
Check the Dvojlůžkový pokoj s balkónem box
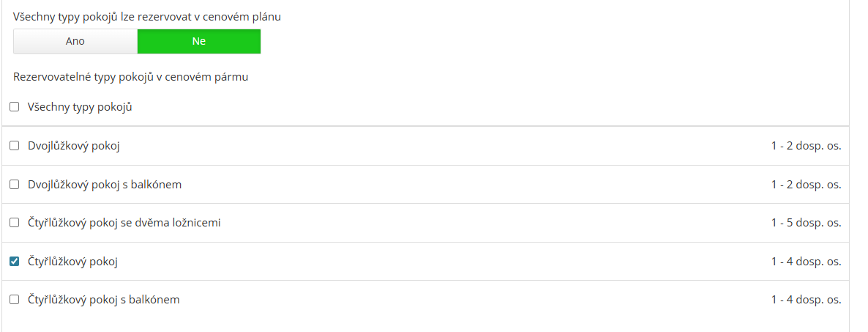14,185
